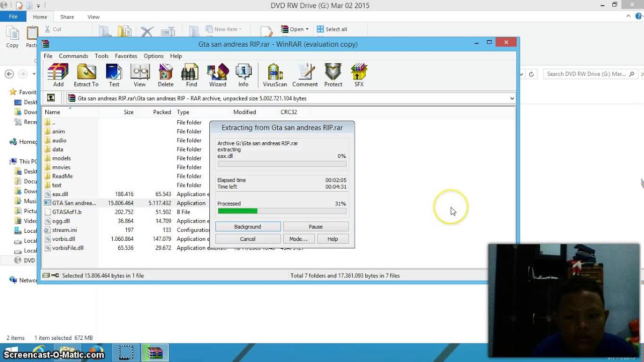Expand the Open dropdown arrow in Explorer ribbon
644x362 pixels.
tap(307, 29)
